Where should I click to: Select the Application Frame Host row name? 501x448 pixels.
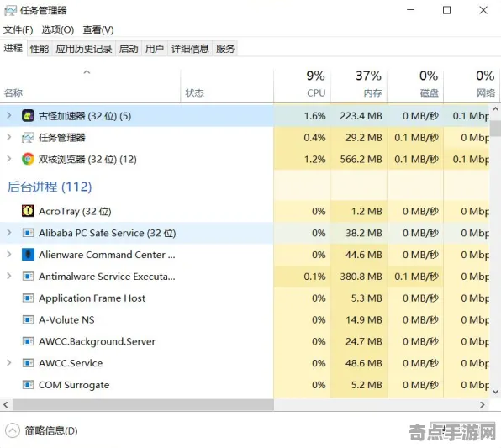[92, 298]
